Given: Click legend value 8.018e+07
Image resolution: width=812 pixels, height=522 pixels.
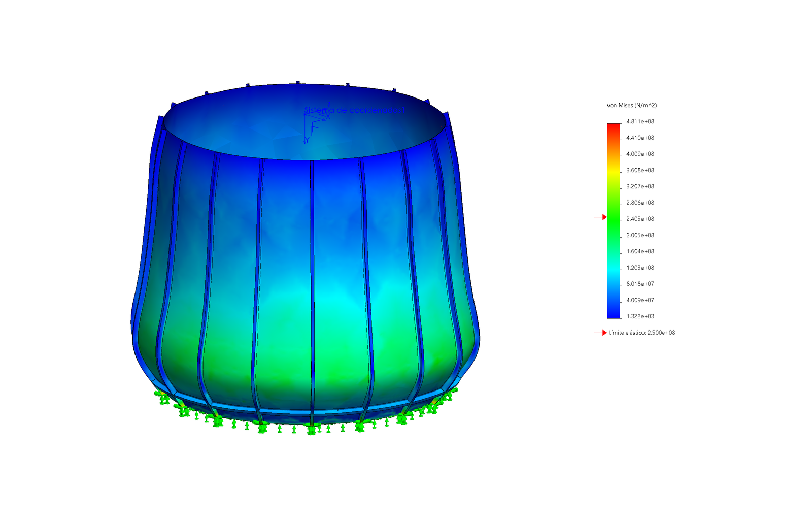Looking at the screenshot, I should [640, 284].
